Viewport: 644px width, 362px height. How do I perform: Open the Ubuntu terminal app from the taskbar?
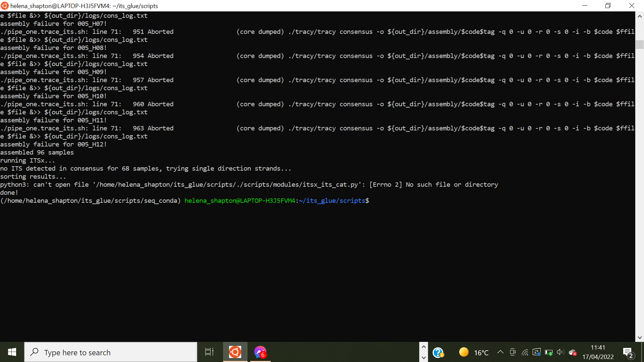[x=235, y=352]
